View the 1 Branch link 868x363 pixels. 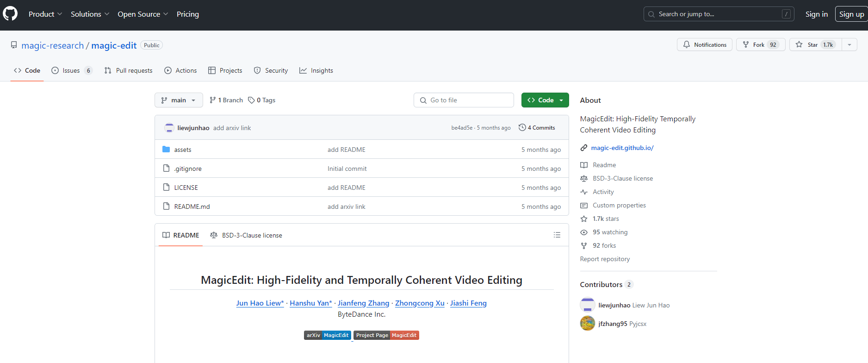click(x=226, y=100)
